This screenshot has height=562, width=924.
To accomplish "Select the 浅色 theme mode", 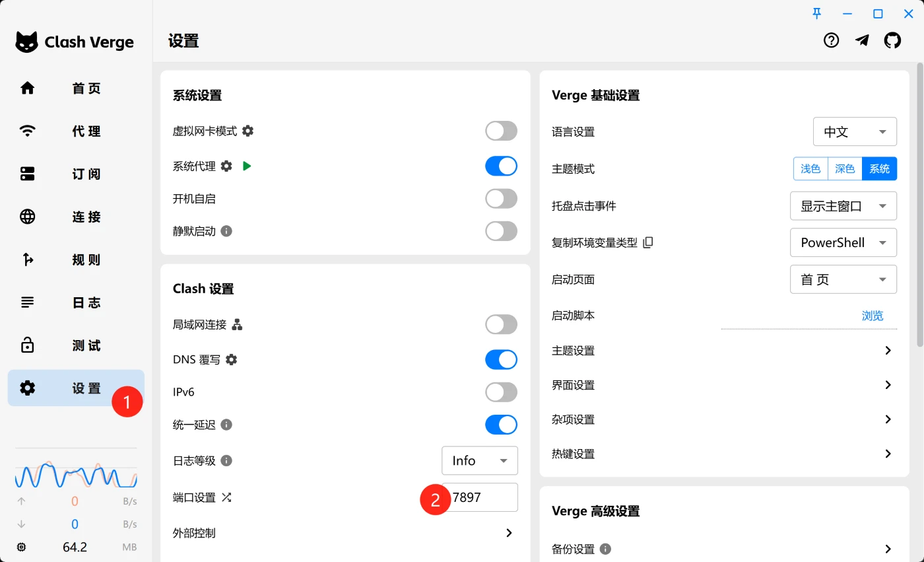I will click(810, 168).
